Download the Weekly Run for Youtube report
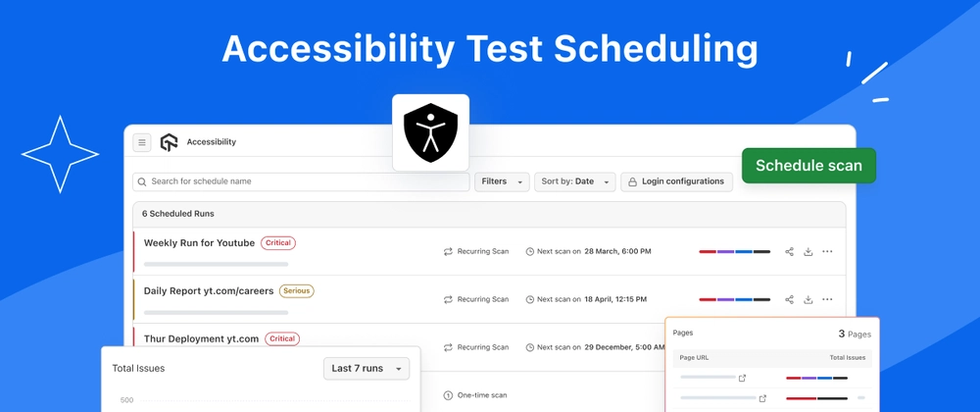Viewport: 980px width, 412px height. (x=808, y=251)
